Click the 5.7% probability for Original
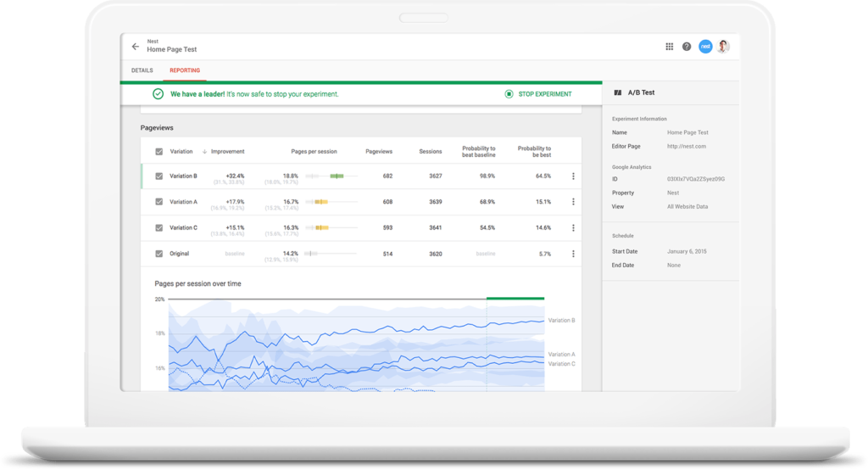Viewport: 868px width, 470px height. [x=545, y=254]
